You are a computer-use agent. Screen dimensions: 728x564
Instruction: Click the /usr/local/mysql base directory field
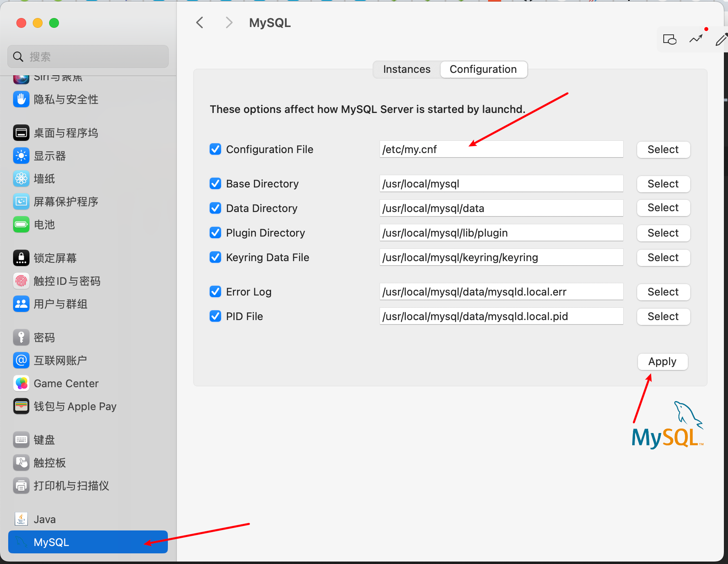point(501,184)
